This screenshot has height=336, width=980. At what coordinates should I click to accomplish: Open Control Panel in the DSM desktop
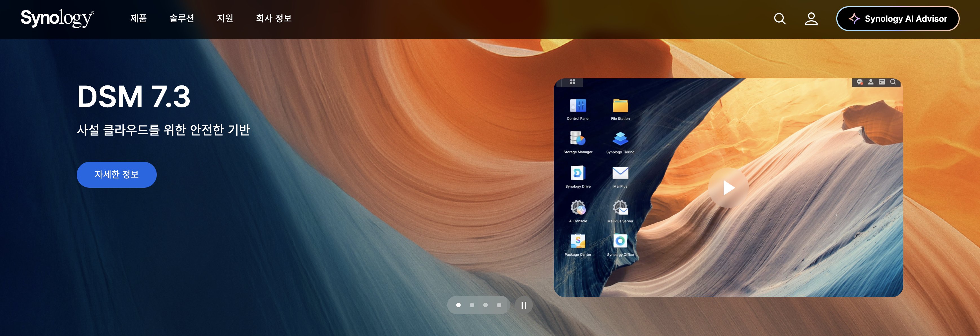[578, 105]
